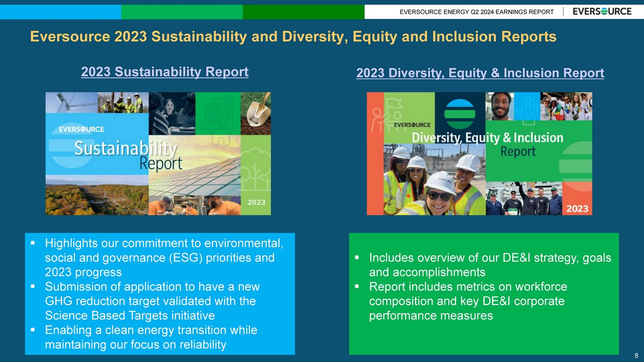The image size is (644, 362).
Task: Click the header text 'Eversource Energy Q2 2024 Earnings Report'
Action: 477,12
